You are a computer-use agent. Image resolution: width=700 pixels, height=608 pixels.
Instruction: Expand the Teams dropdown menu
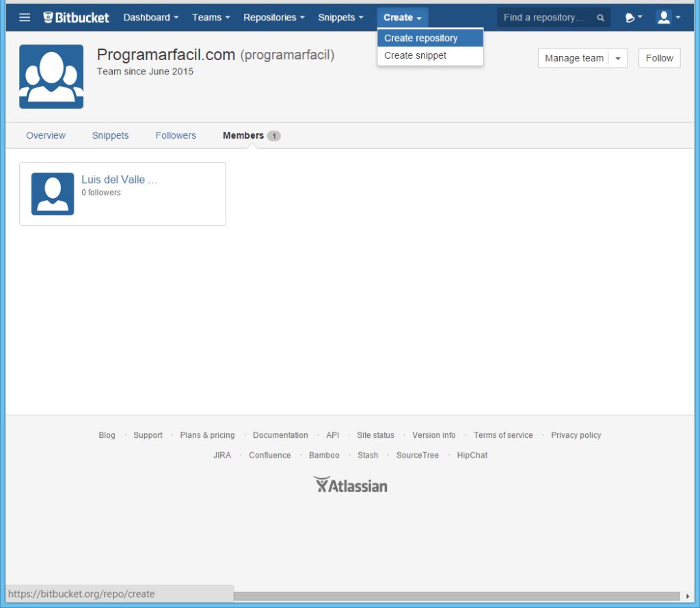211,18
